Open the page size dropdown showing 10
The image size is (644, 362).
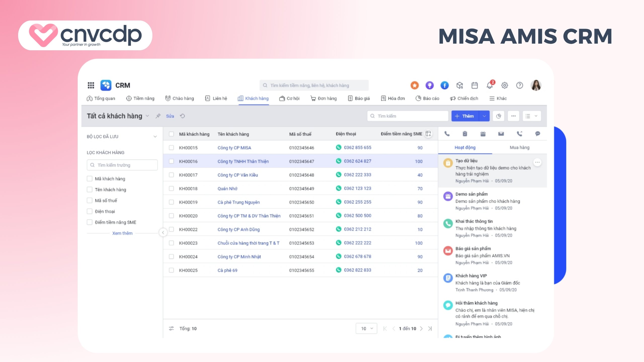pyautogui.click(x=366, y=328)
